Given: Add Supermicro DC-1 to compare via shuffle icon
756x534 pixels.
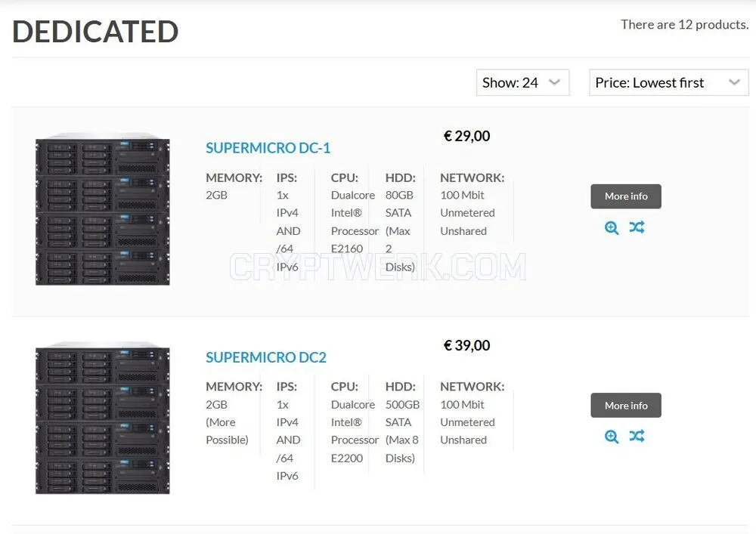Looking at the screenshot, I should (637, 227).
